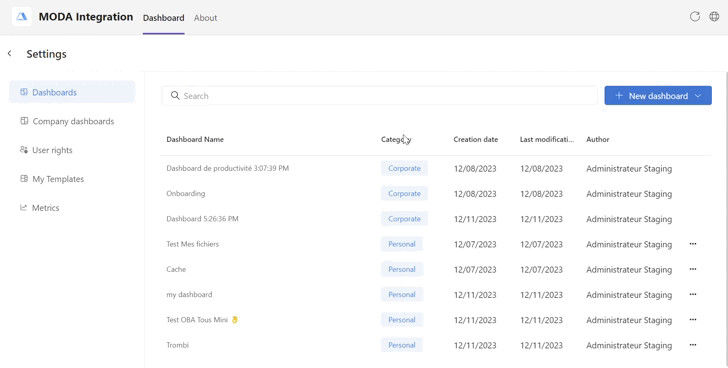This screenshot has width=728, height=368.
Task: Open the more options for the Trombi row
Action: (693, 344)
